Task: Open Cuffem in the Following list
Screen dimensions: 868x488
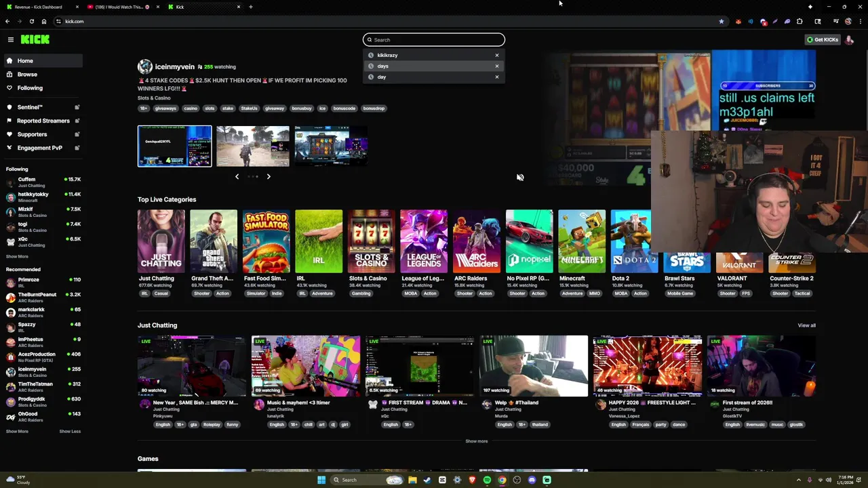Action: tap(43, 182)
